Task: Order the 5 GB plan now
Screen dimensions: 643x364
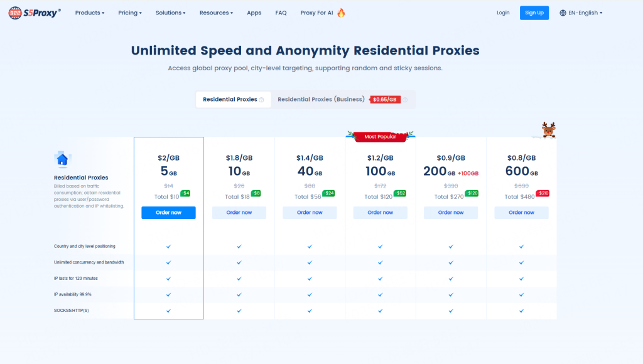Action: click(x=168, y=213)
